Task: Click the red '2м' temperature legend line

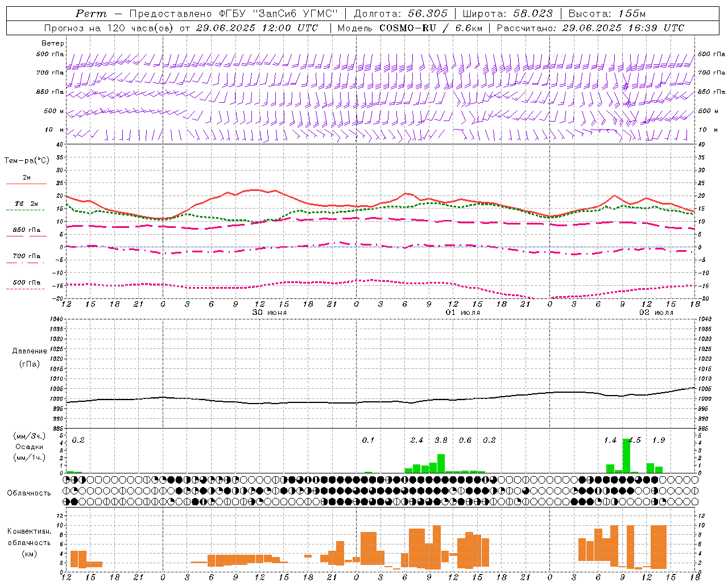Action: [x=26, y=184]
